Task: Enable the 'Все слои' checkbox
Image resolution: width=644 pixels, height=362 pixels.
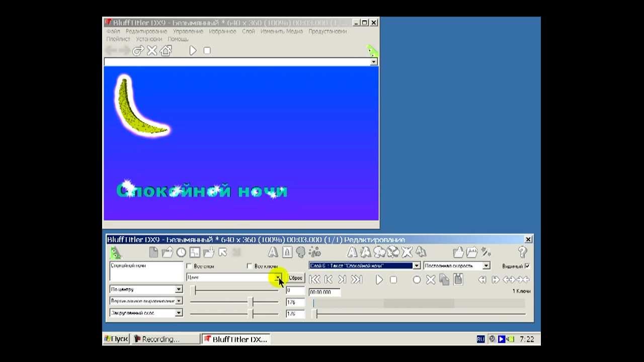Action: point(189,266)
